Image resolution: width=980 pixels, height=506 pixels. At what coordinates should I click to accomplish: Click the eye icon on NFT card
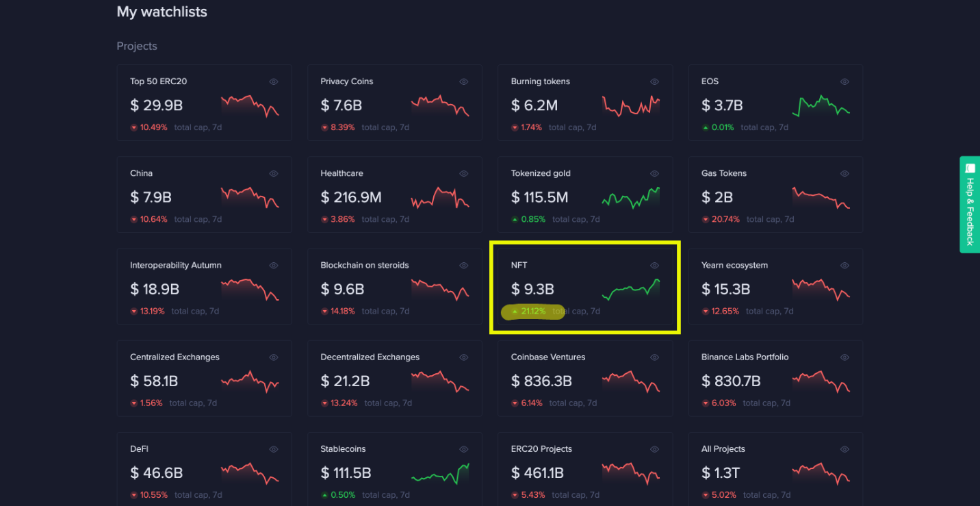click(654, 266)
